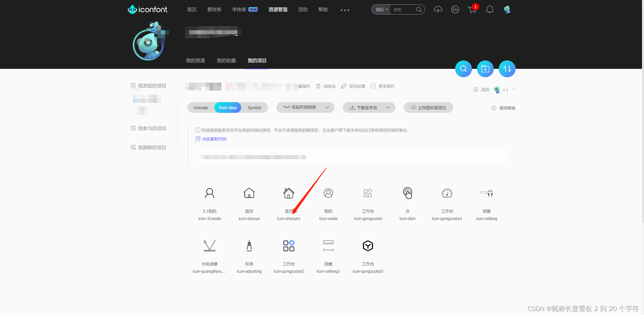Open 回收站 recycle bin
This screenshot has height=315, width=644.
(x=326, y=86)
